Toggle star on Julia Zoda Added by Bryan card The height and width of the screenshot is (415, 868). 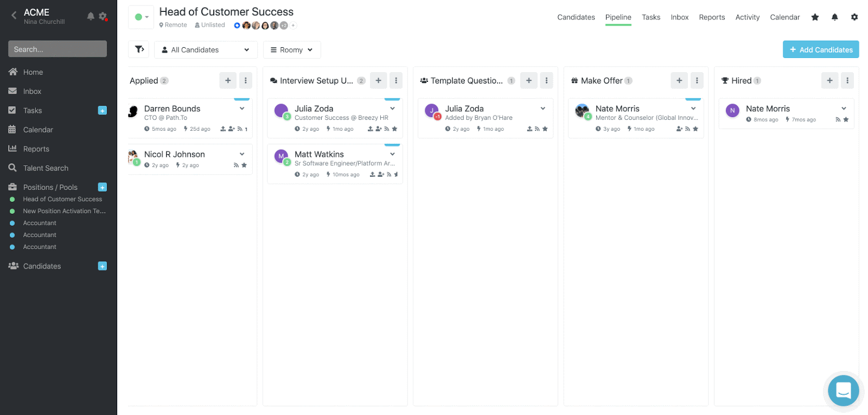(545, 129)
